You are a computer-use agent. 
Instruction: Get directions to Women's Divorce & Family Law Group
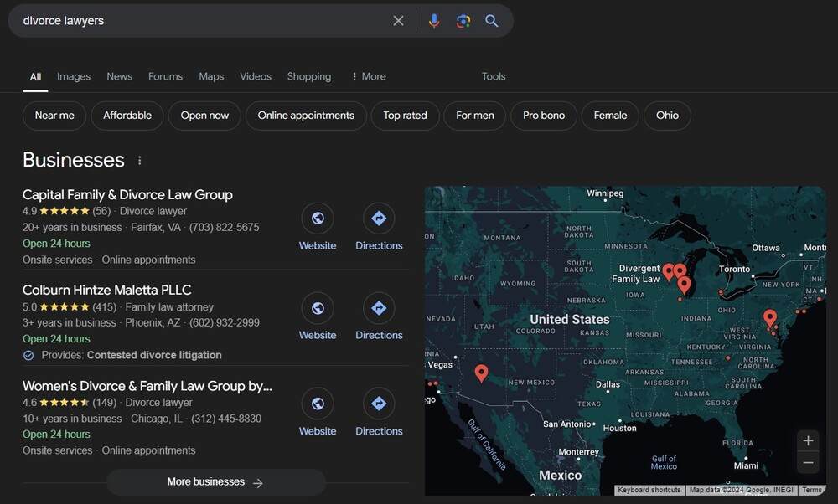pyautogui.click(x=379, y=404)
